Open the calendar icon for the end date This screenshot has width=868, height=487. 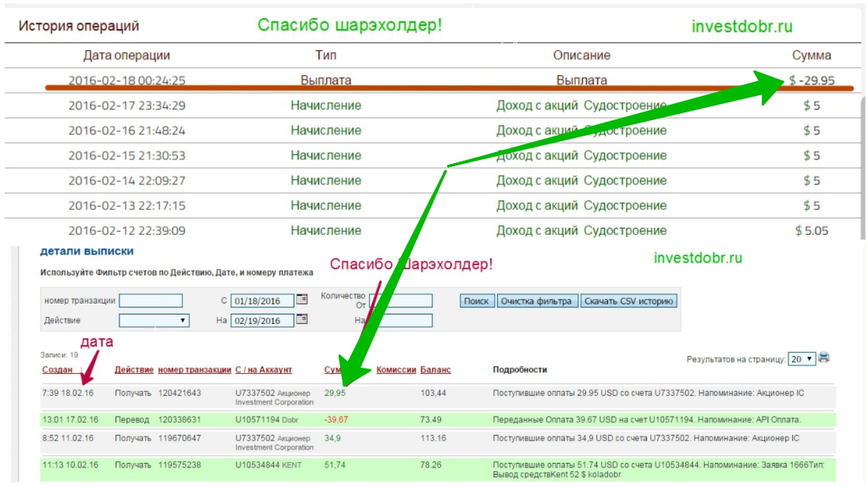[x=302, y=320]
